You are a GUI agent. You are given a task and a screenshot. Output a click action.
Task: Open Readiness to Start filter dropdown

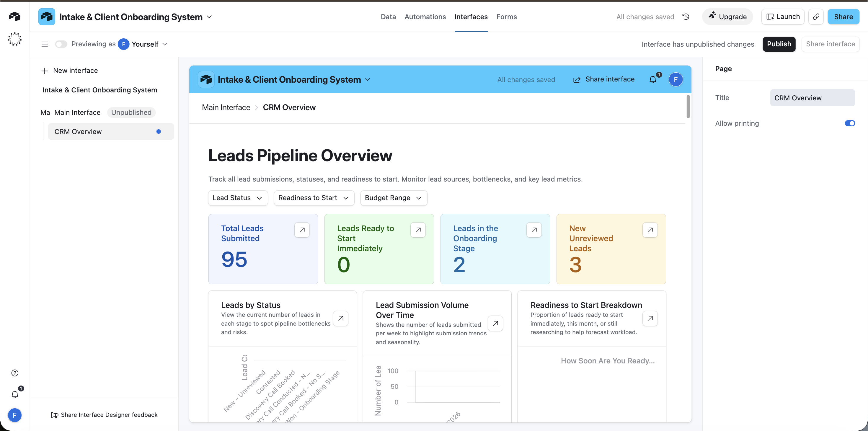point(314,198)
